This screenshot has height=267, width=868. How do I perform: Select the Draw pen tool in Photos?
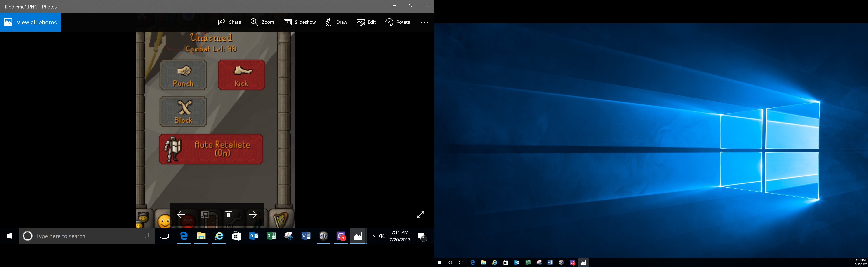tap(336, 22)
